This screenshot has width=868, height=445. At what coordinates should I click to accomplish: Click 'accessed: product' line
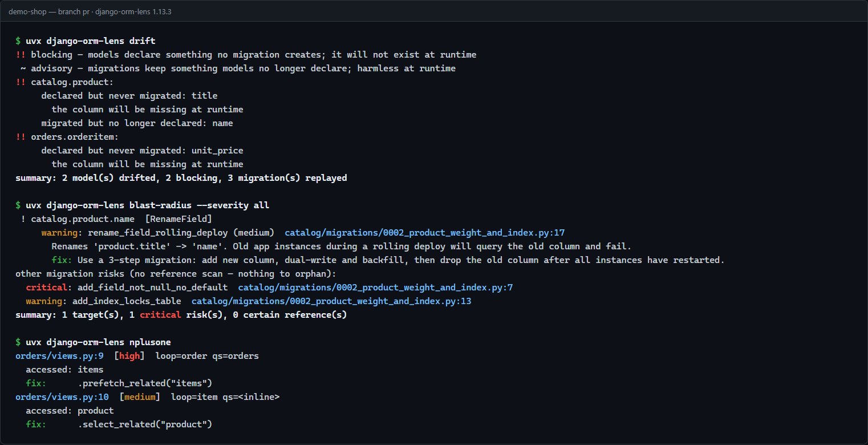pos(70,411)
